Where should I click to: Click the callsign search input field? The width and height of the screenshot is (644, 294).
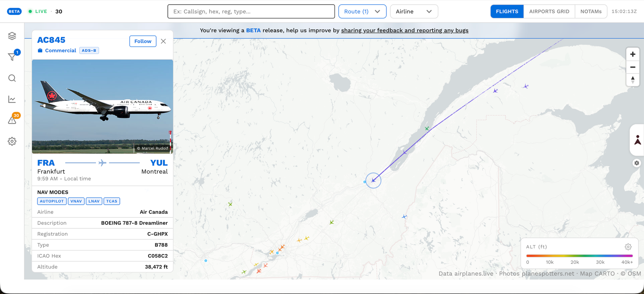point(251,11)
